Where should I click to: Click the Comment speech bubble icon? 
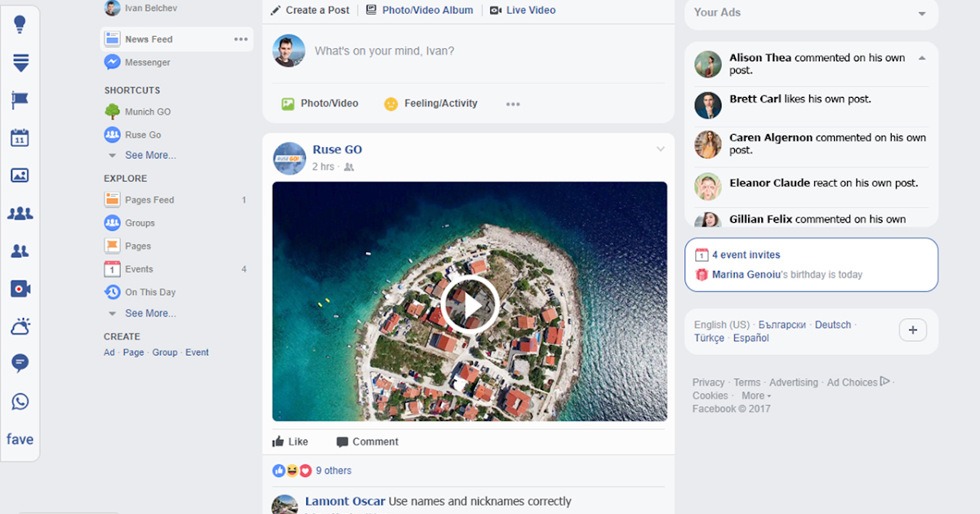(x=342, y=442)
